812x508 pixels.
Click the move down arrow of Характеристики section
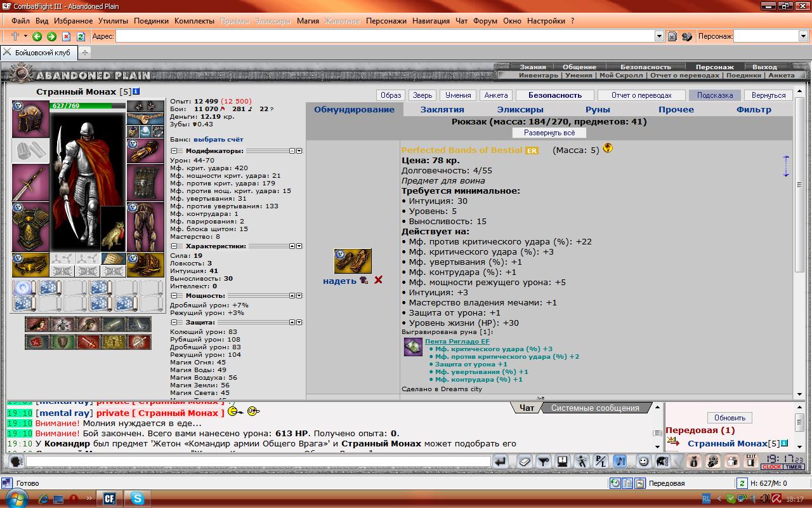point(298,246)
